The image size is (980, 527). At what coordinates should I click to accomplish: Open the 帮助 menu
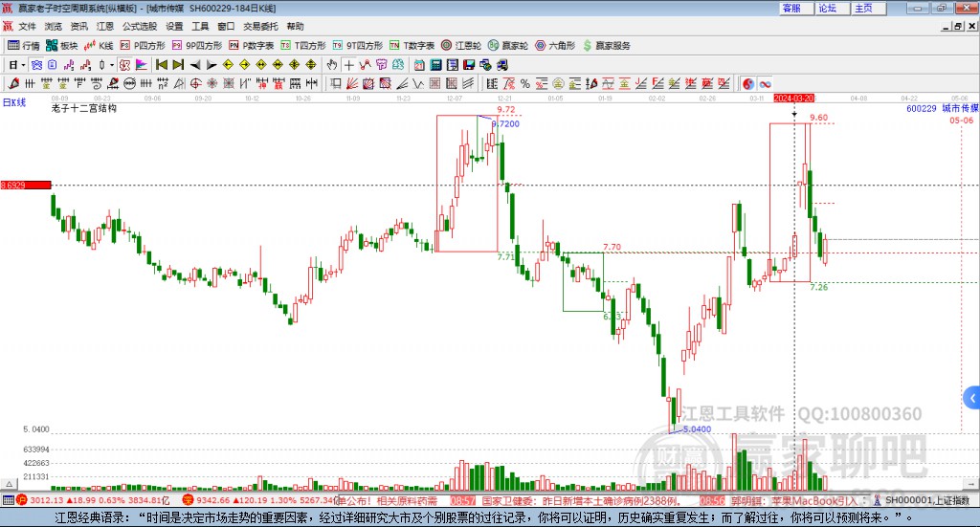[x=295, y=26]
